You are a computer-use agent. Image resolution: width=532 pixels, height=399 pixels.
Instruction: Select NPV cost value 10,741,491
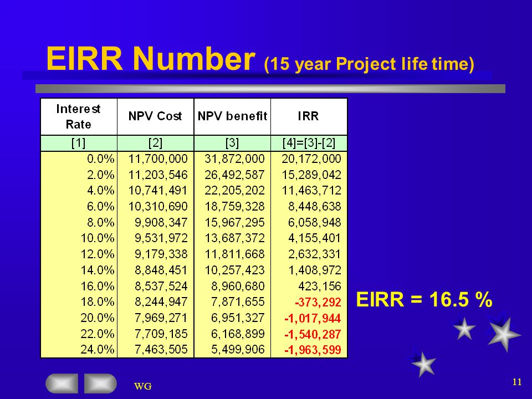pos(158,190)
